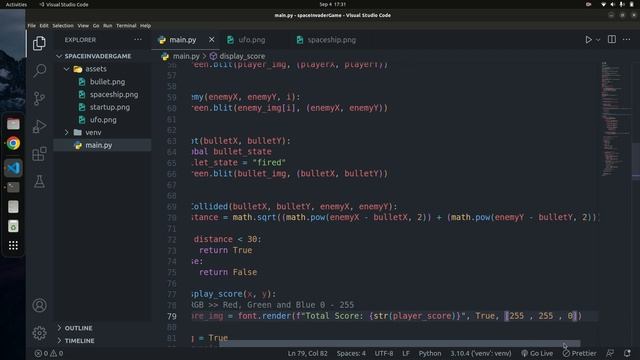This screenshot has height=360, width=640.
Task: Open the Extensions view
Action: [39, 154]
